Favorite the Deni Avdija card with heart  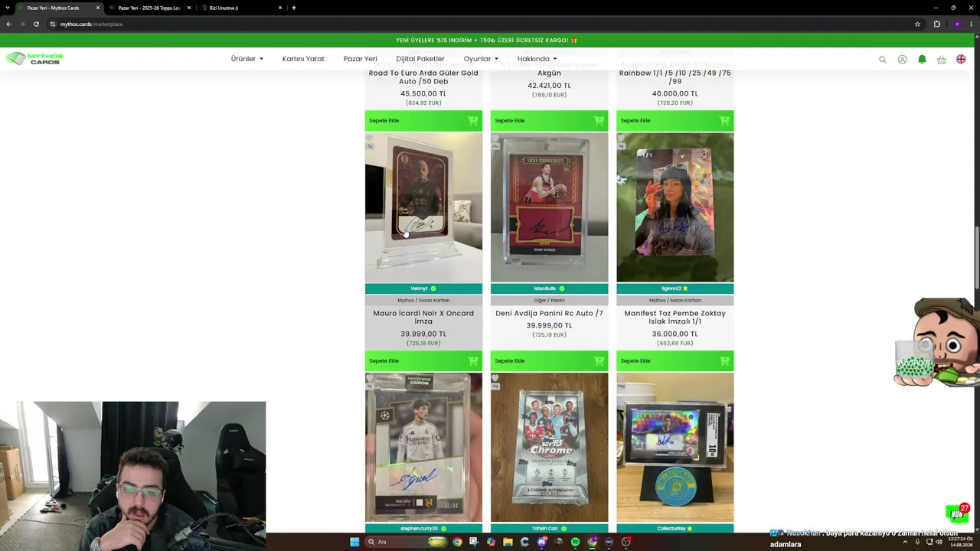pyautogui.click(x=495, y=139)
